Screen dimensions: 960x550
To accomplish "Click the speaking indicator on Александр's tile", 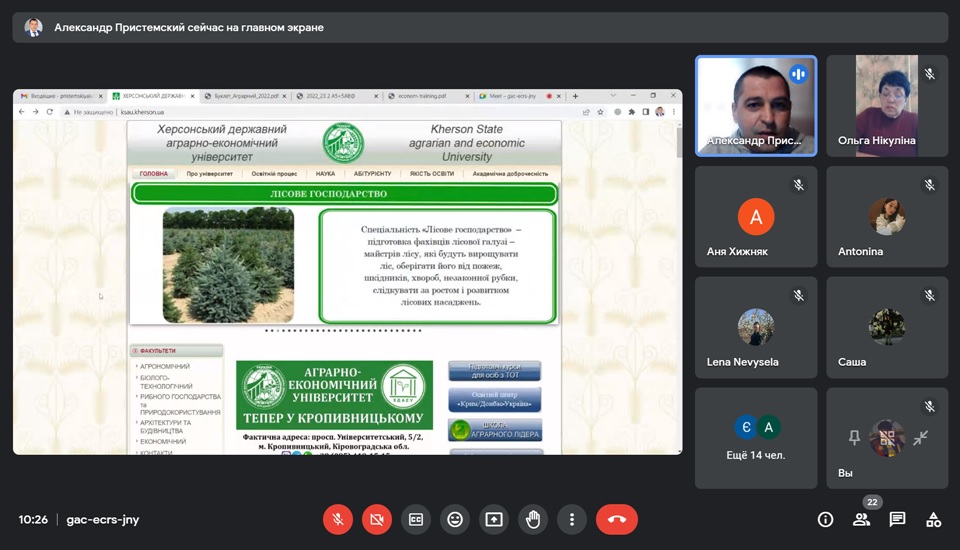I will 798,74.
